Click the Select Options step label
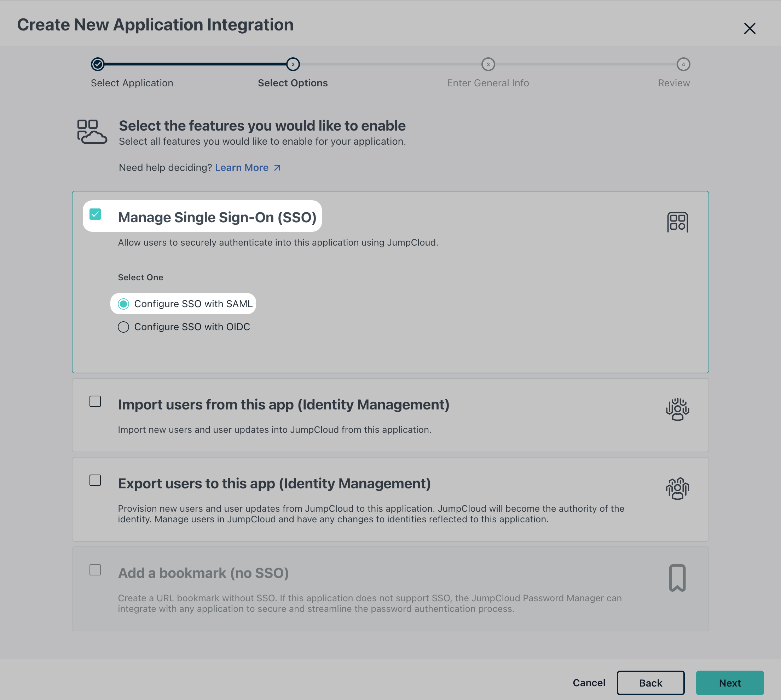The height and width of the screenshot is (700, 781). [293, 83]
